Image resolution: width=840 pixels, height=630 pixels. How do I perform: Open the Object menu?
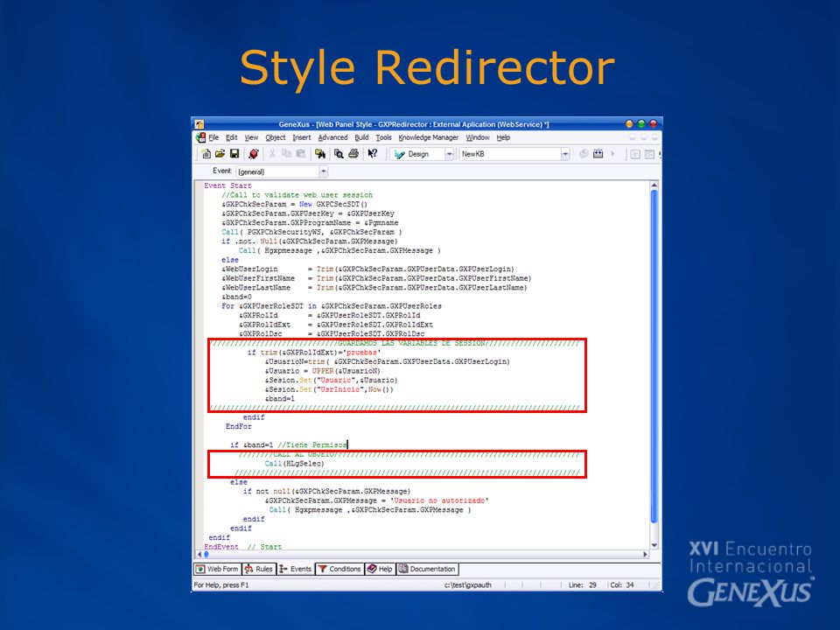click(x=276, y=137)
